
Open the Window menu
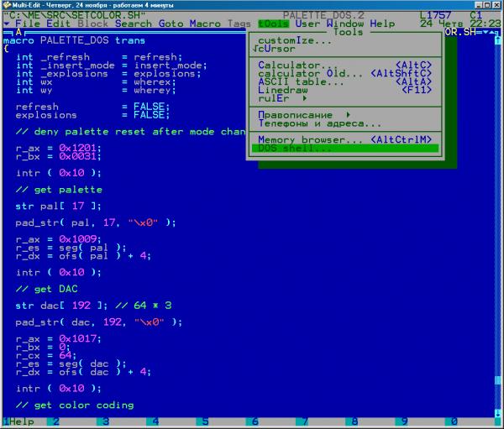coord(345,24)
